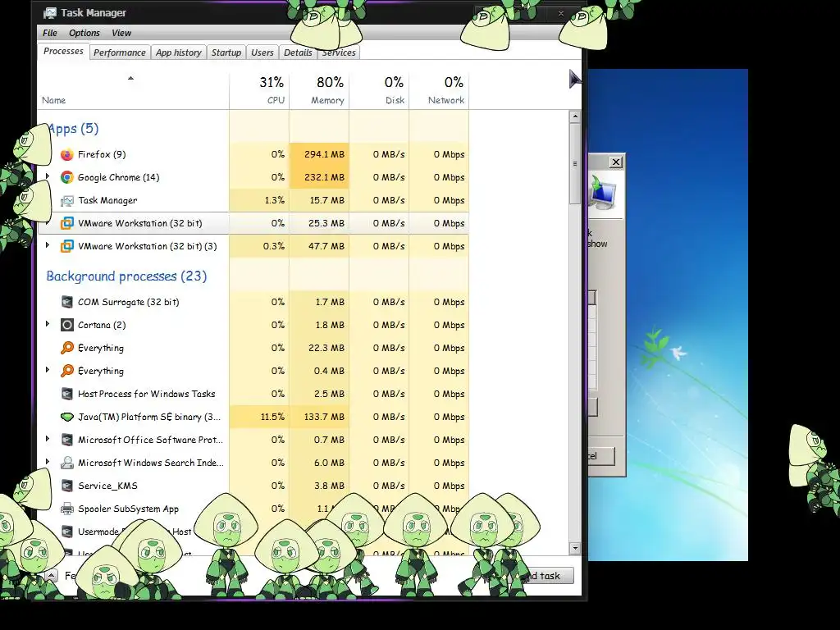The width and height of the screenshot is (840, 630).
Task: Click Microsoft Windows Search Indexer icon
Action: (67, 463)
